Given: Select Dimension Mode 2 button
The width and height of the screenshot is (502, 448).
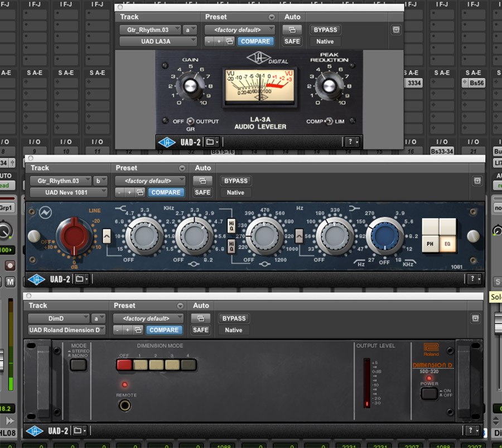Looking at the screenshot, I should click(x=156, y=365).
